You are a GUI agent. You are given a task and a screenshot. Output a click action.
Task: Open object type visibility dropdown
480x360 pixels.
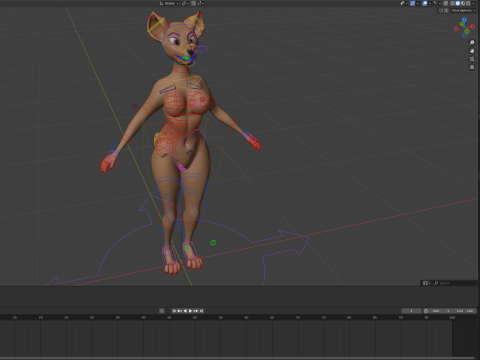coord(404,3)
